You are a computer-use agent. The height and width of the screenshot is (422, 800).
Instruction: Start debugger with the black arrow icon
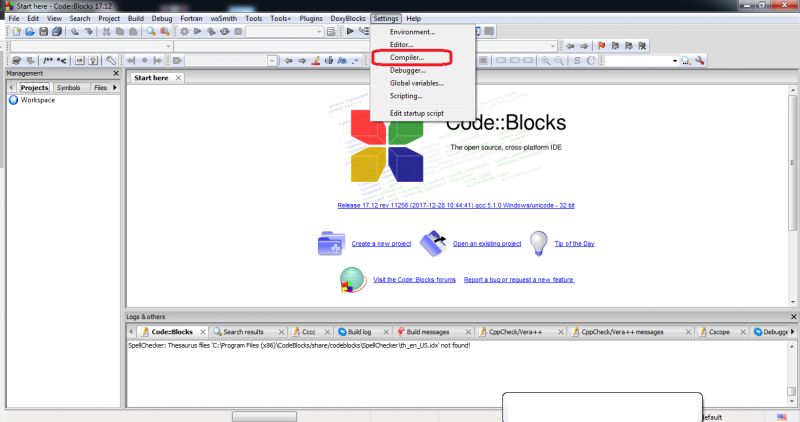tap(350, 32)
